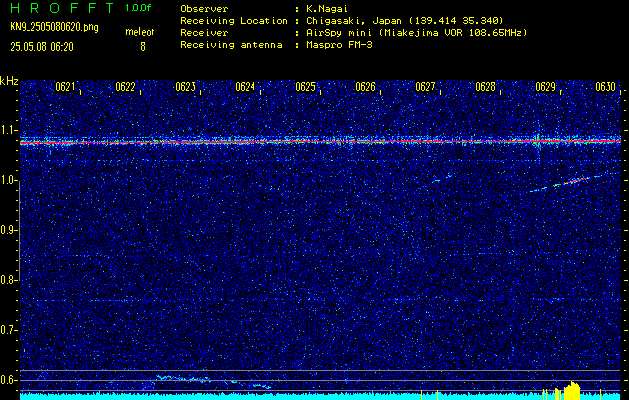
Task: Click the 0.7 kHz axis label
Action: pyautogui.click(x=8, y=330)
